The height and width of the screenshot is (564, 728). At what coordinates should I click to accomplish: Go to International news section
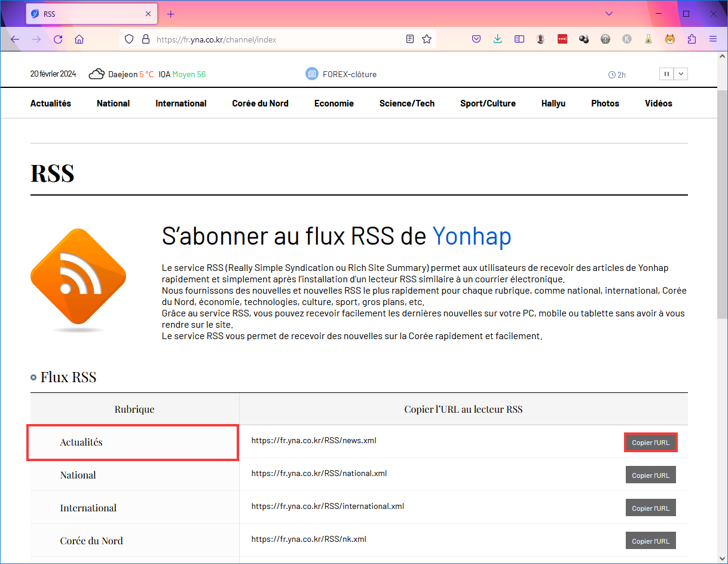(181, 103)
